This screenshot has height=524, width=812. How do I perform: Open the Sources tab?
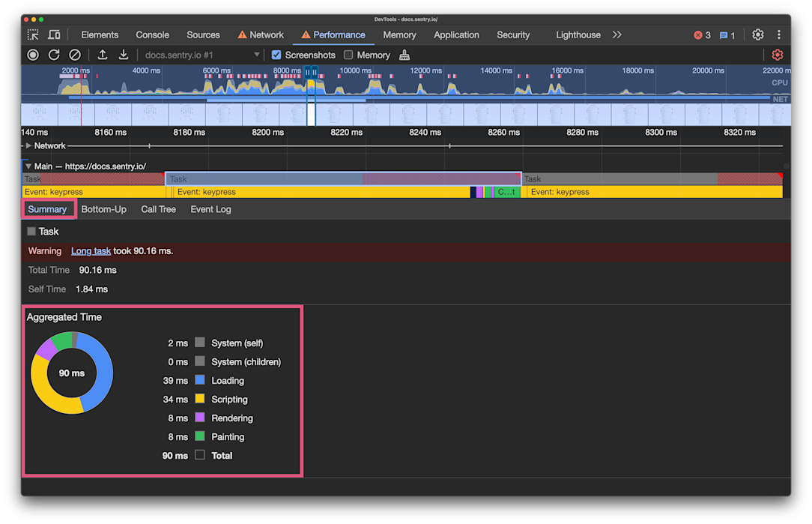[203, 34]
